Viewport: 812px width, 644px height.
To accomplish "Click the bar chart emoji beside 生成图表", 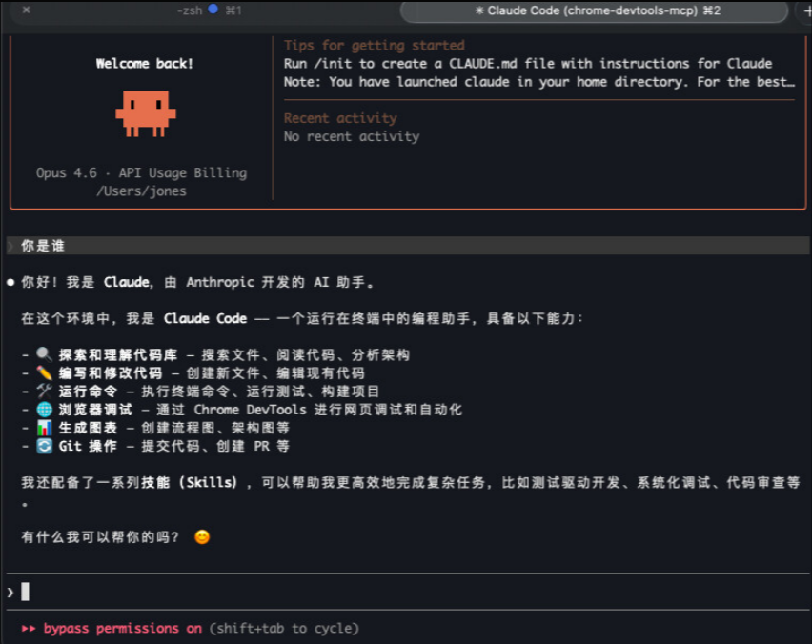I will [45, 428].
